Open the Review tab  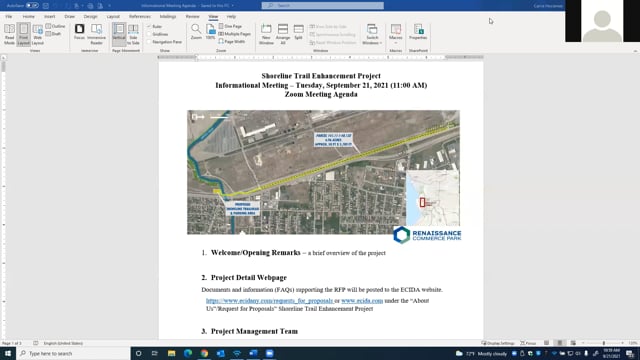click(192, 17)
